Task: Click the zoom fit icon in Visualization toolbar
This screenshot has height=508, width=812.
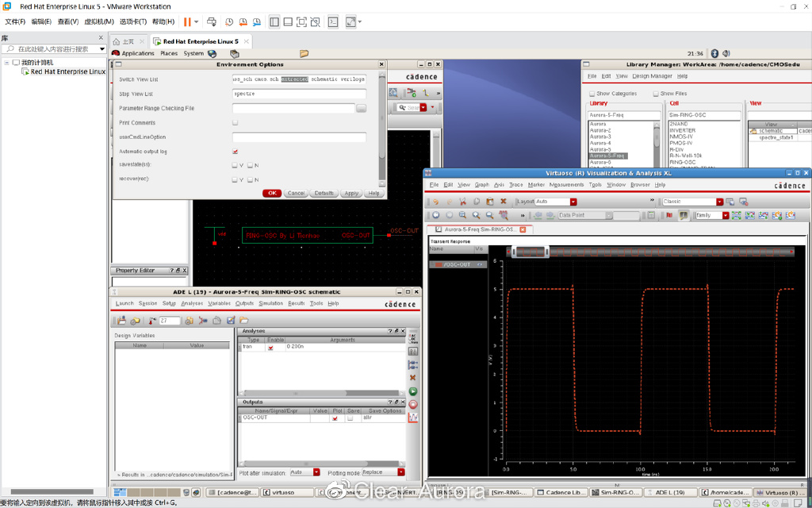Action: (462, 215)
